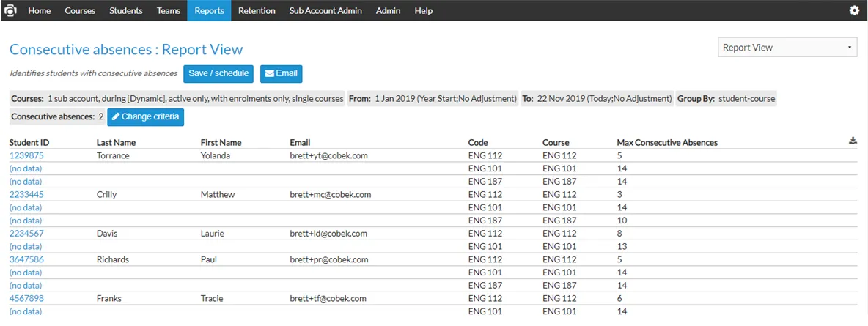Screen dimensions: 868x326
Task: Click the absence count 13 in Davis's ENG 101 row
Action: (x=622, y=246)
